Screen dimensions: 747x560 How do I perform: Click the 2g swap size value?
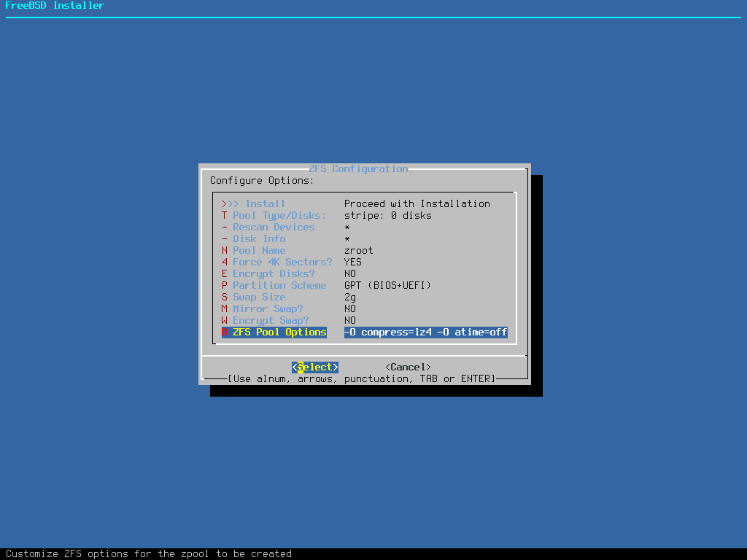(350, 297)
